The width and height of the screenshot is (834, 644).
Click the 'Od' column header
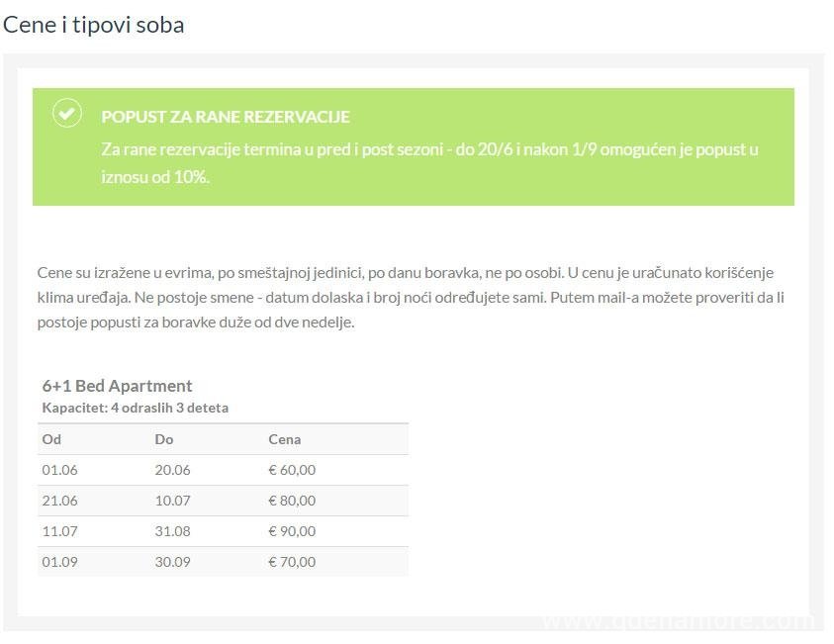(x=51, y=439)
